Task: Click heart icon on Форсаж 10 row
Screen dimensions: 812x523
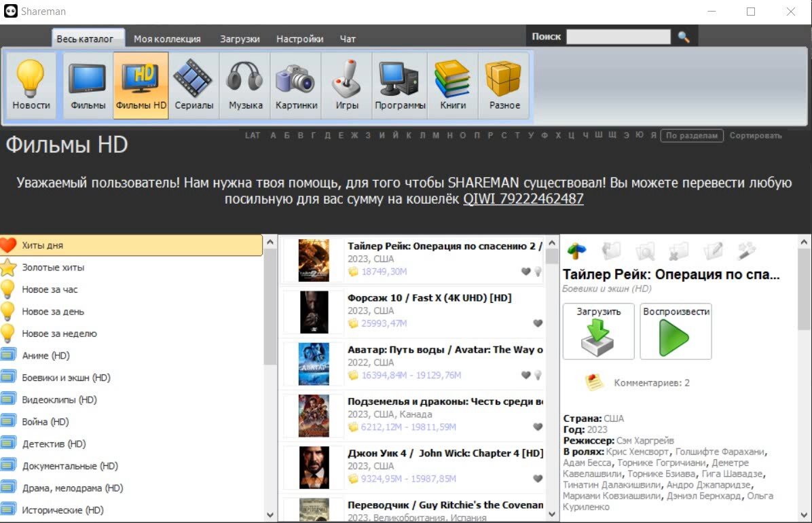Action: (x=538, y=323)
